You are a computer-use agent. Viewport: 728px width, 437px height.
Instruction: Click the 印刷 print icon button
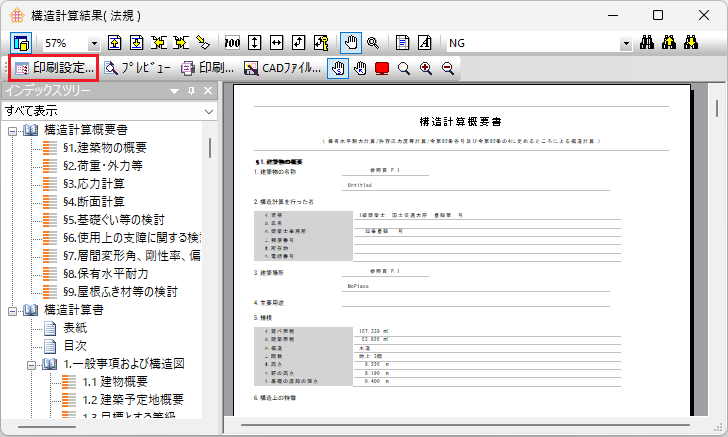click(208, 69)
